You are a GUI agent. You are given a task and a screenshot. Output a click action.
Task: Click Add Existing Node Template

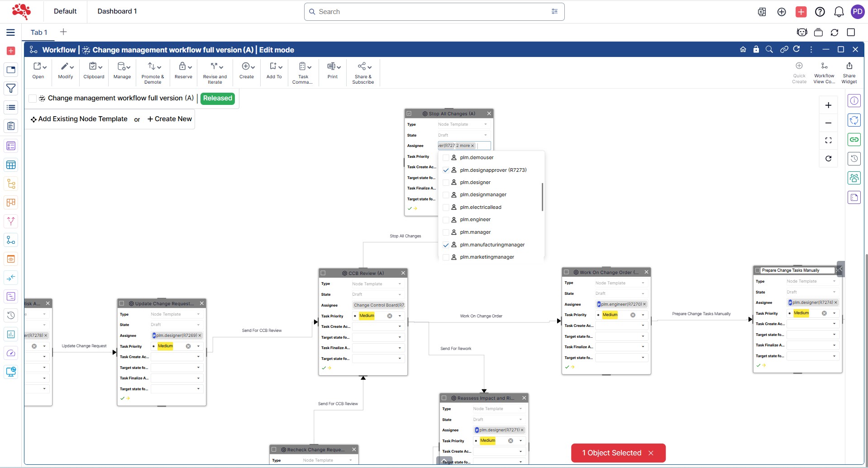point(79,119)
